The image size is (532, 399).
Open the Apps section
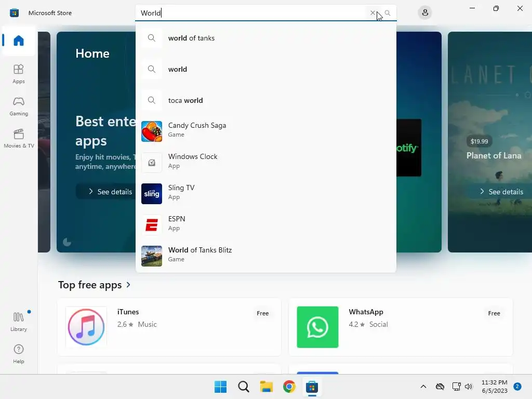(x=19, y=74)
